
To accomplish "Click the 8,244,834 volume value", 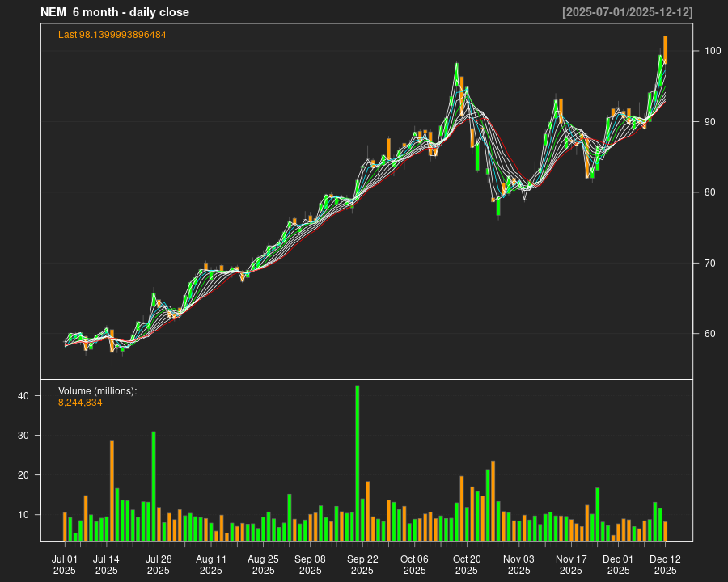I will click(80, 402).
